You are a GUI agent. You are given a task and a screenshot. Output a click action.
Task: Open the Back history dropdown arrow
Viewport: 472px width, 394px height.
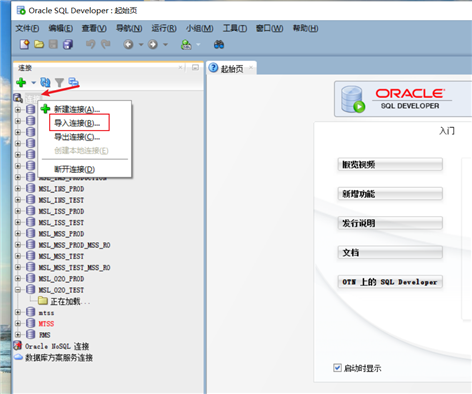[141, 44]
